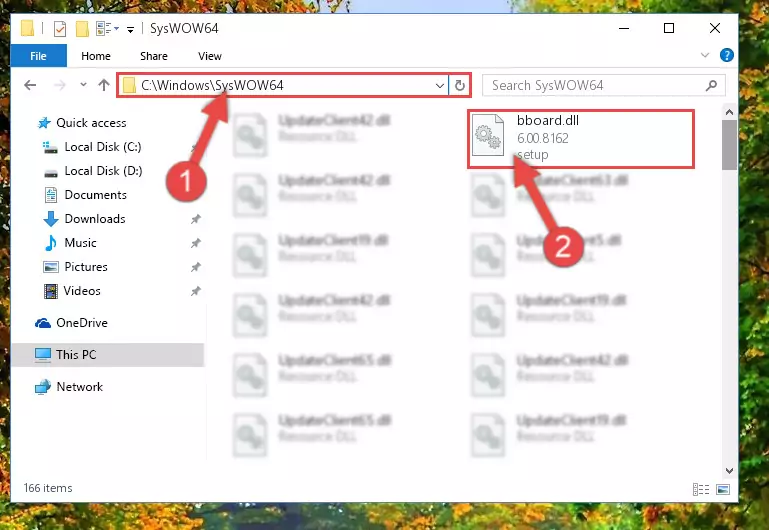Click the Network icon in sidebar
Screen dimensions: 769x530
(x=43, y=387)
